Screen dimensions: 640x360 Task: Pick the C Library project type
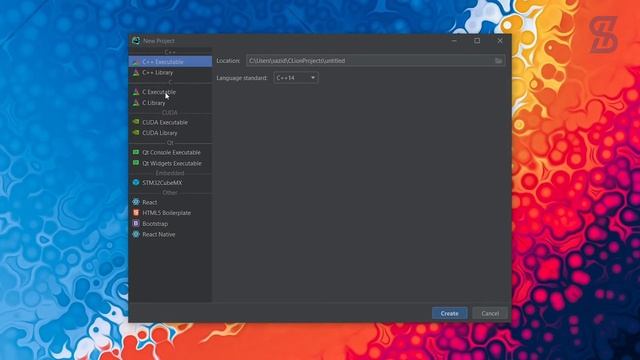pyautogui.click(x=170, y=103)
